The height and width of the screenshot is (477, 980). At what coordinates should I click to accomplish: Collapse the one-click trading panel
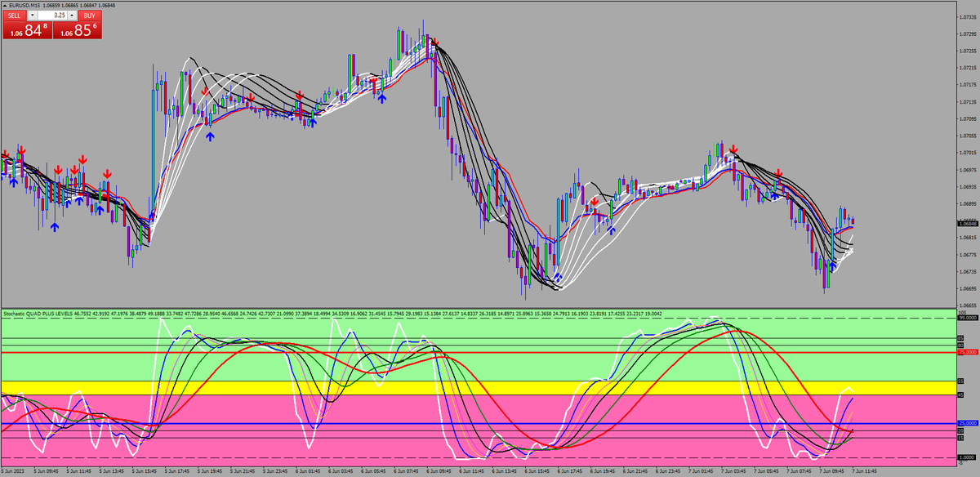click(x=5, y=6)
